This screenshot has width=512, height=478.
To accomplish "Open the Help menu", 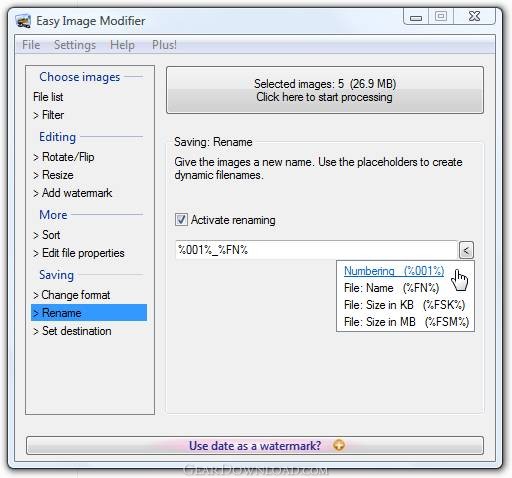I will coord(122,45).
